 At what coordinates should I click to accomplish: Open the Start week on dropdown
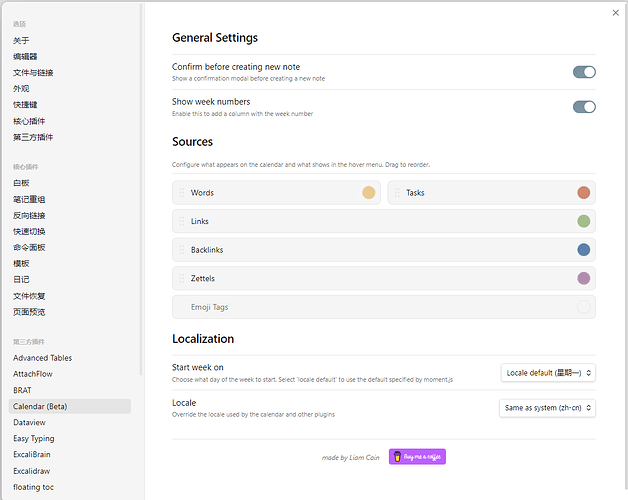click(548, 373)
